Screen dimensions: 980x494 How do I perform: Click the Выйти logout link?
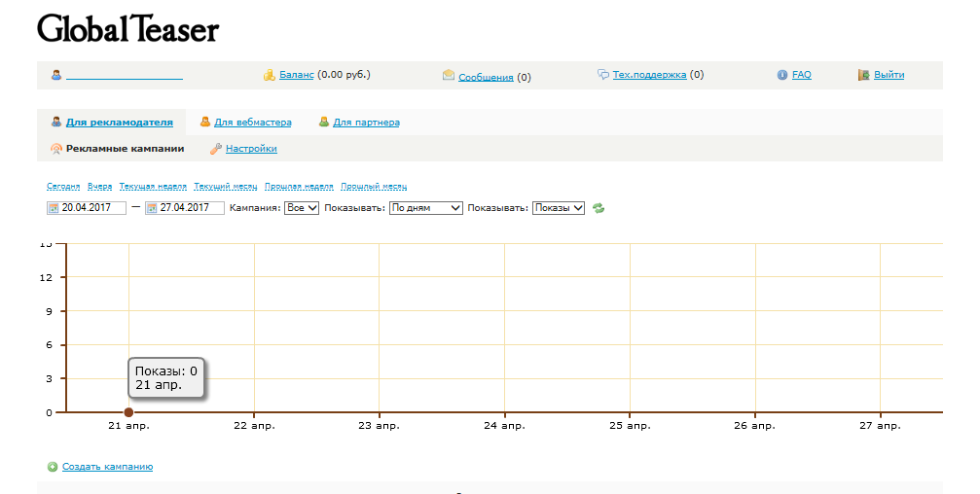(889, 74)
